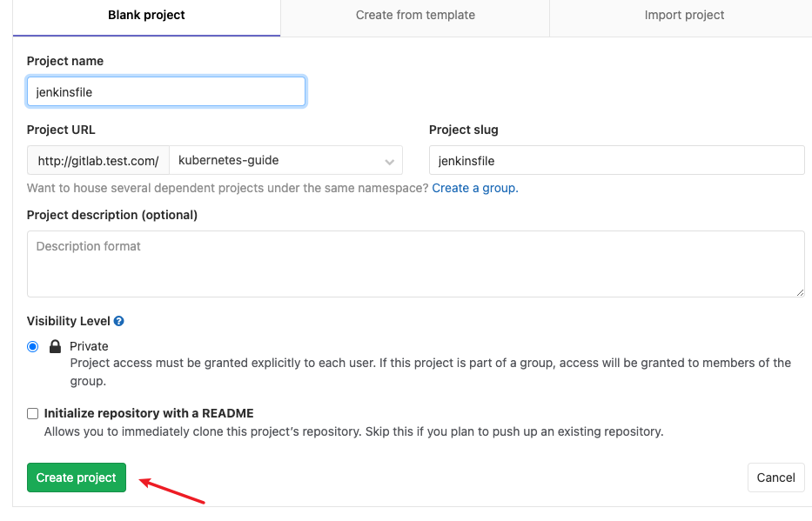The width and height of the screenshot is (812, 521).
Task: Click the namespace dropdown chevron arrow
Action: point(389,162)
